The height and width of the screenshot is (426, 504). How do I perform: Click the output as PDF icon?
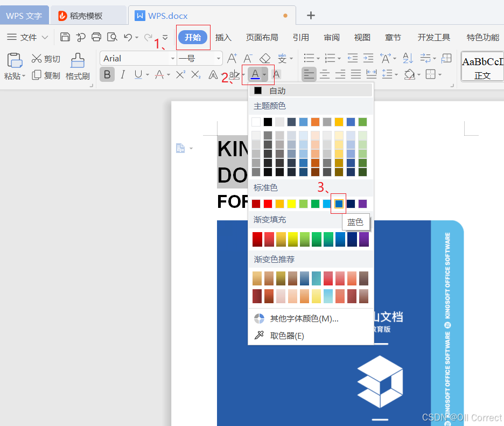click(81, 37)
